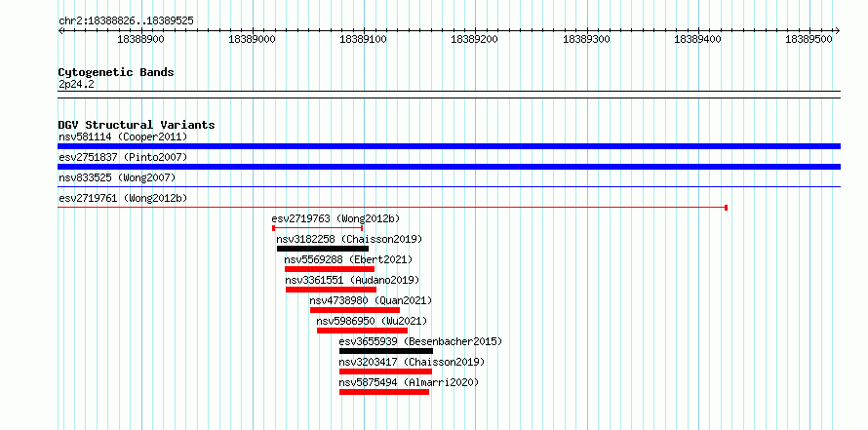Click the nsv581114 (Cooper2011) variant label
The image size is (868, 430).
click(x=123, y=137)
